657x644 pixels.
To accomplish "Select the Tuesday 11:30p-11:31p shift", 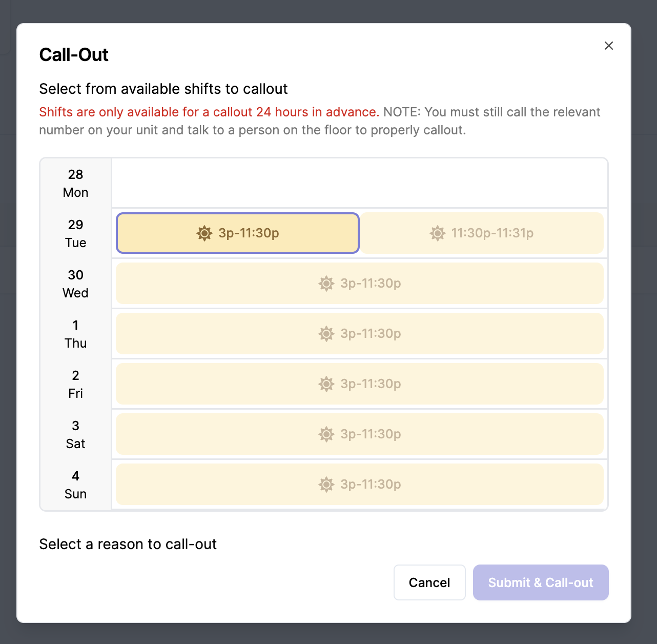I will [482, 233].
